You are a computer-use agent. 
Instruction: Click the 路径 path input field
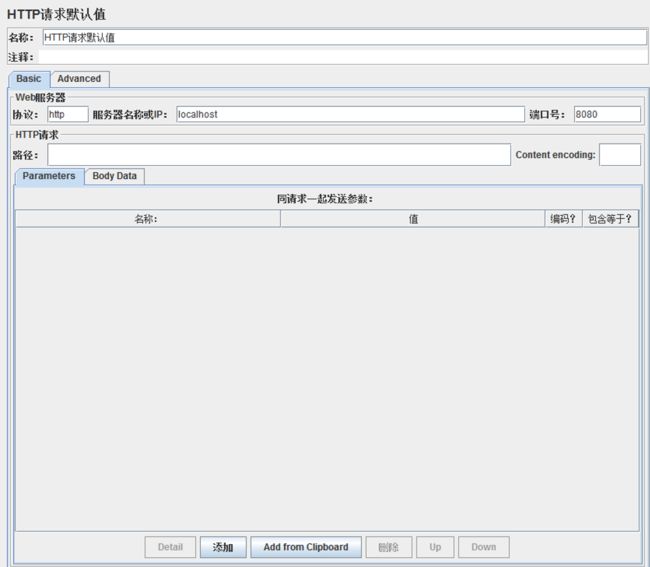point(279,155)
